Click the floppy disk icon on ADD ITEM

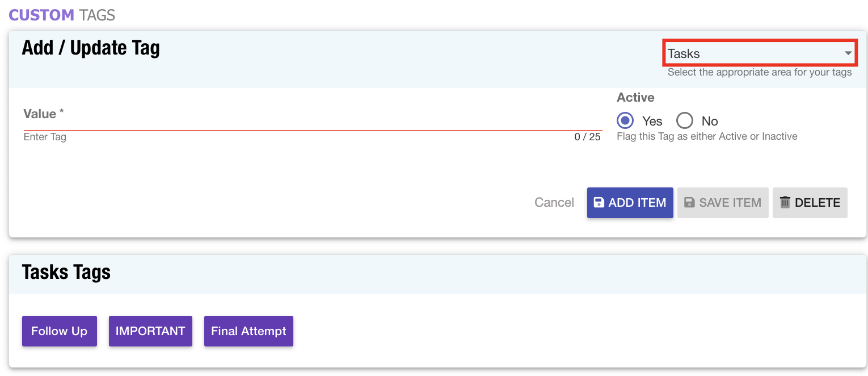click(599, 203)
